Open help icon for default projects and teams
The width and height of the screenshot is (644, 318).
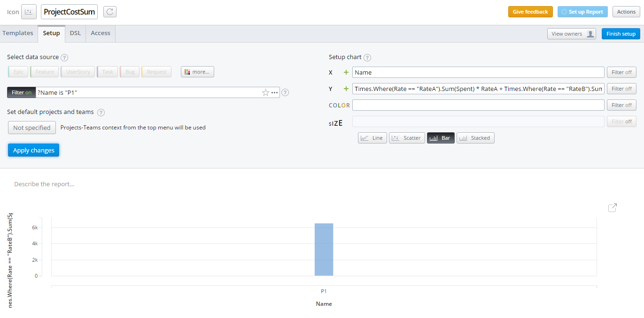point(101,113)
